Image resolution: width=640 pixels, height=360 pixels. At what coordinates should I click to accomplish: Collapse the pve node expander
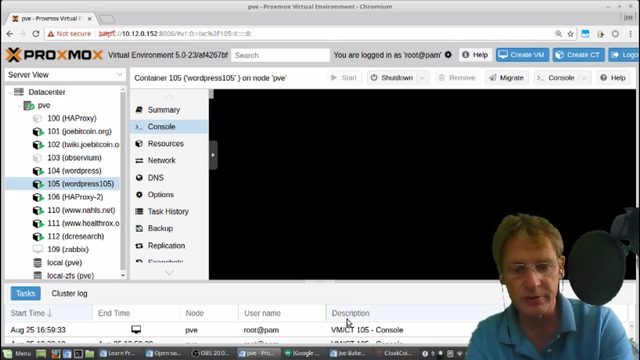pyautogui.click(x=20, y=105)
